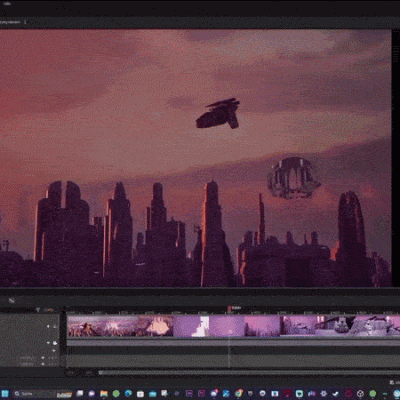Screen dimensions: 400x400
Task: Toggle the eye icon on the top video track
Action: [x=48, y=326]
